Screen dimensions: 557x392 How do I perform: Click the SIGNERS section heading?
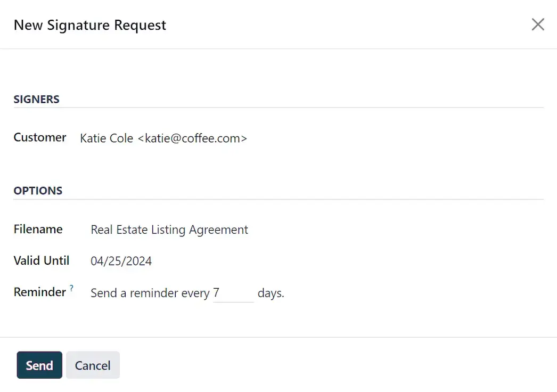point(36,100)
